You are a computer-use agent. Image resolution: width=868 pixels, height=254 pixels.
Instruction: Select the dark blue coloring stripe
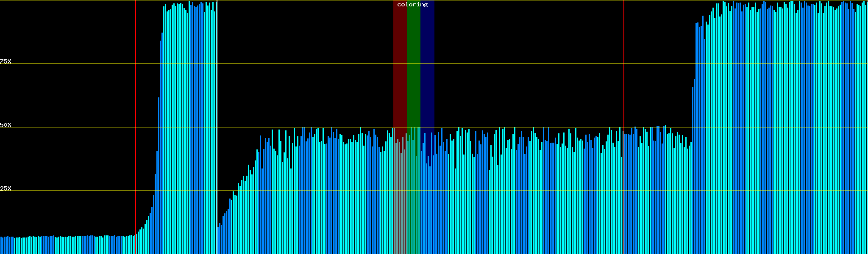pos(427,63)
